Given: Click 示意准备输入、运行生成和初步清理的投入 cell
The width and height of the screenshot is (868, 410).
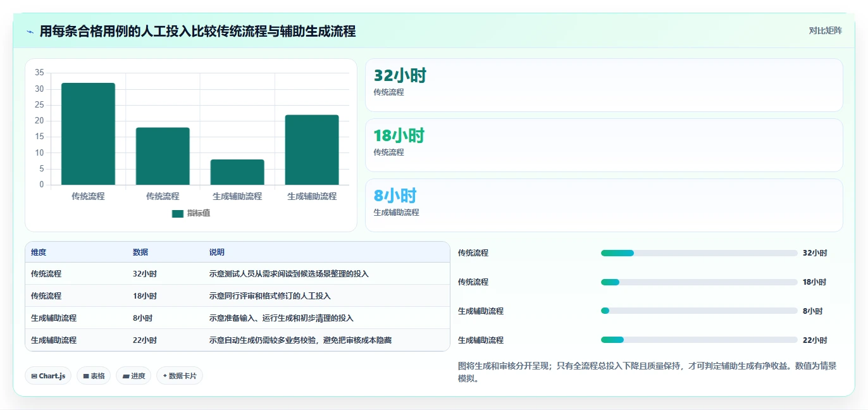Looking at the screenshot, I should tap(282, 318).
